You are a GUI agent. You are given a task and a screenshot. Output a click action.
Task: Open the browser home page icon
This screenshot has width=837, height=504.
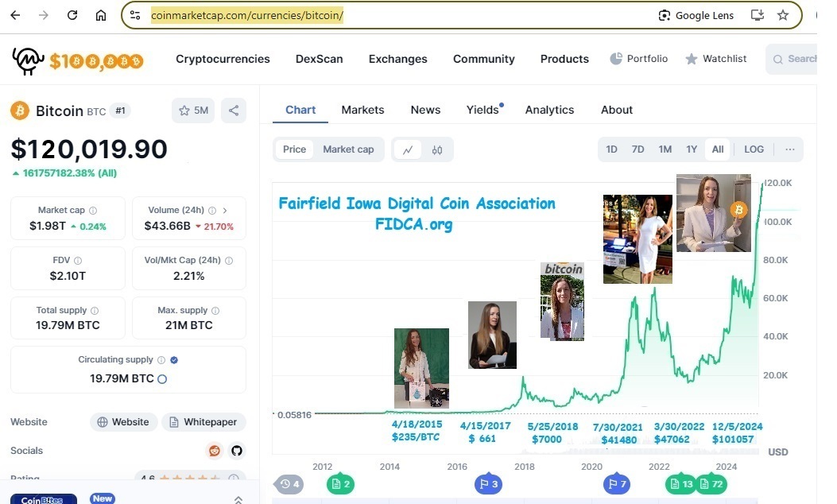[x=101, y=15]
